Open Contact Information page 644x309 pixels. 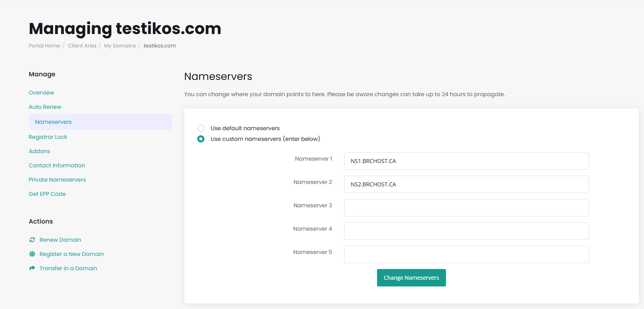tap(57, 165)
